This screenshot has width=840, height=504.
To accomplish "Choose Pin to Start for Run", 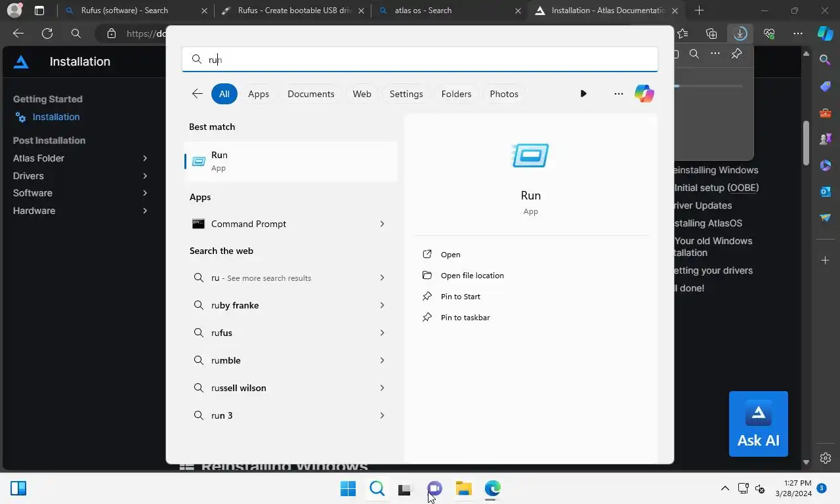I will coord(461,297).
